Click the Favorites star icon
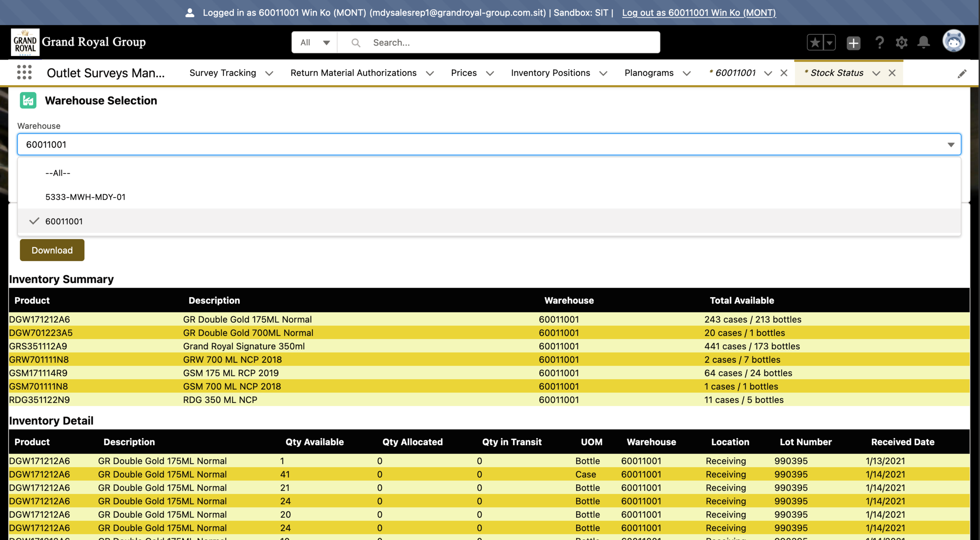 [x=815, y=42]
